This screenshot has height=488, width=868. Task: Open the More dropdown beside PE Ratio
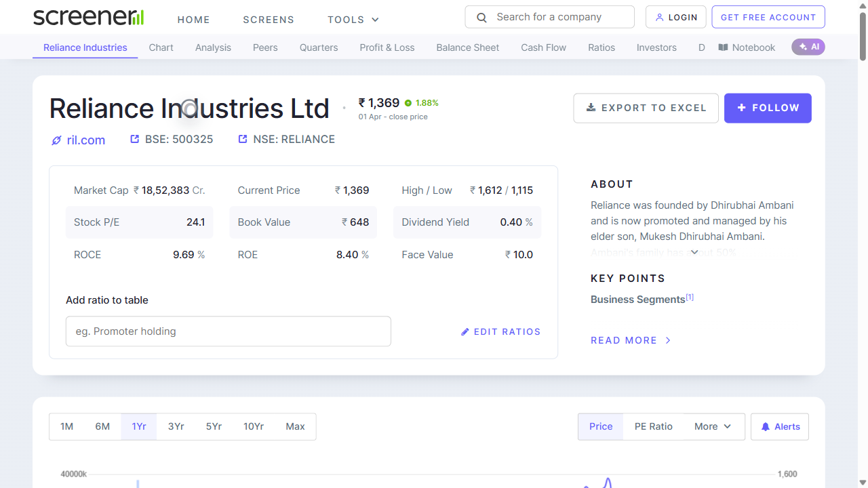tap(711, 426)
